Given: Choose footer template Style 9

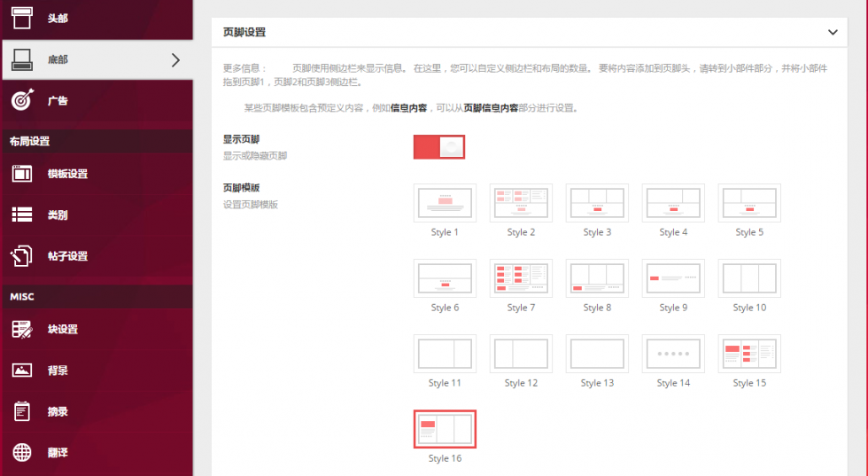Looking at the screenshot, I should 673,278.
